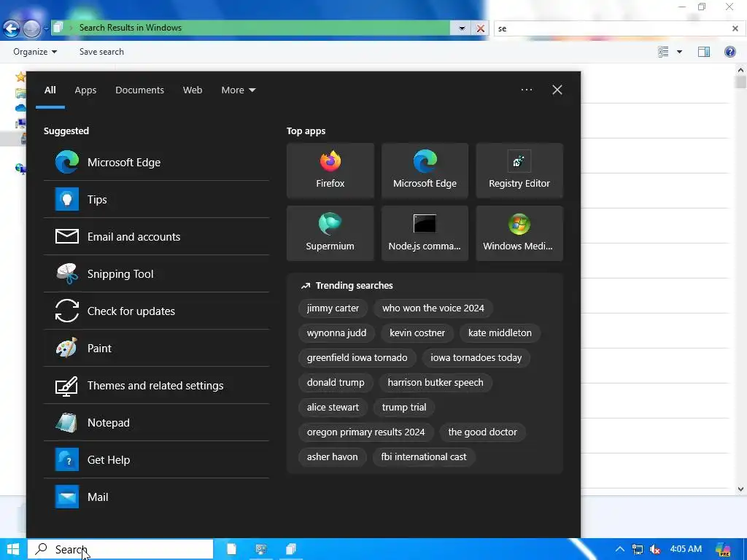The image size is (747, 560).
Task: Click the taskbar clock 4:05 AM
Action: (686, 549)
